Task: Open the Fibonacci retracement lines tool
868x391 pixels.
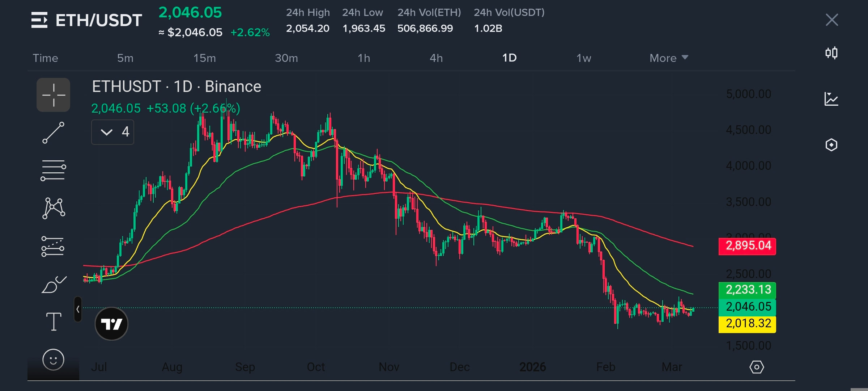Action: click(53, 170)
